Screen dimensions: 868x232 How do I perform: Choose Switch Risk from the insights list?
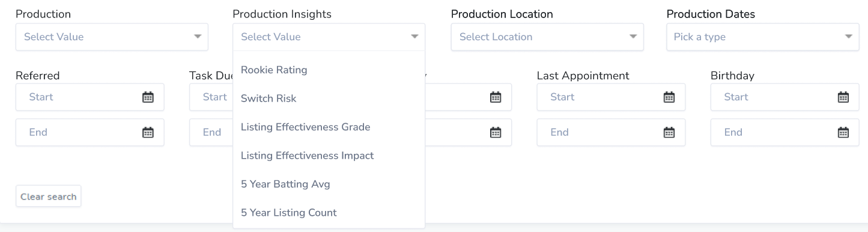pyautogui.click(x=329, y=99)
